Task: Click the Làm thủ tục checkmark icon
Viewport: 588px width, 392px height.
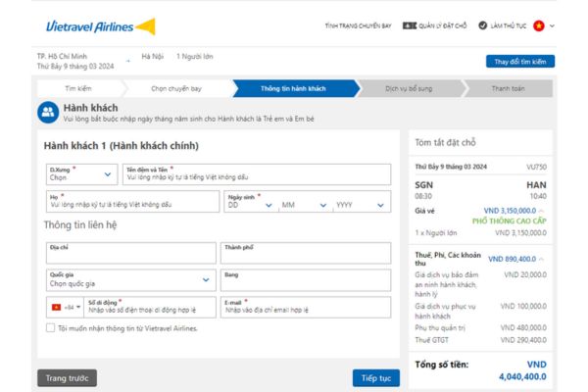Action: click(x=484, y=25)
